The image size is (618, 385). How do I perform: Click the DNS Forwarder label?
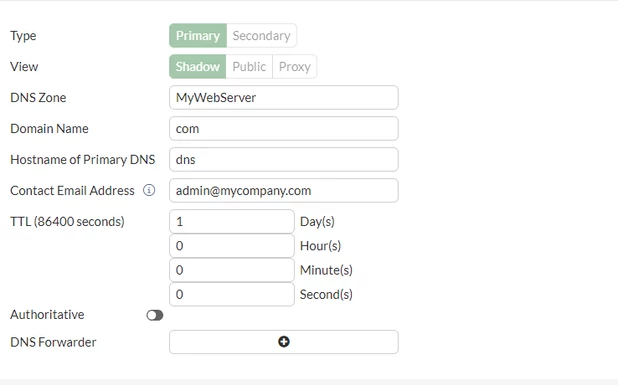tap(53, 342)
